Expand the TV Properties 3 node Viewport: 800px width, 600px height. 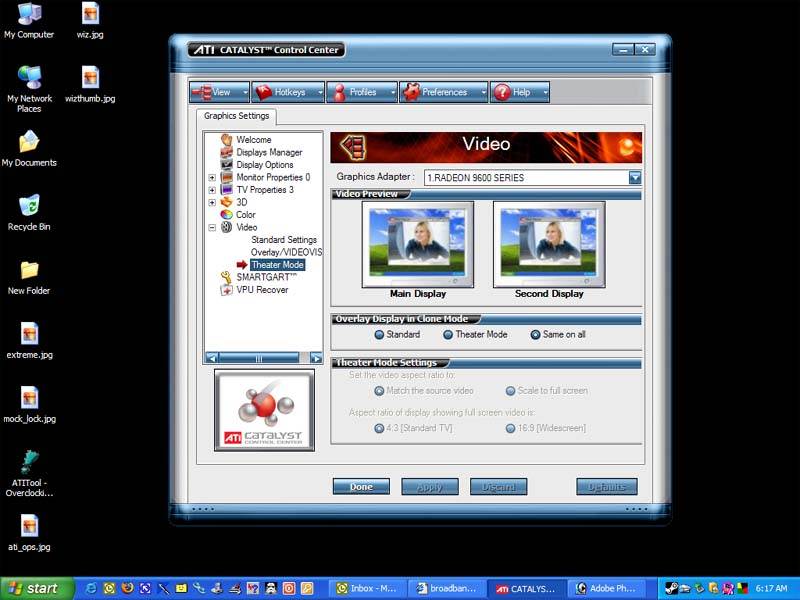[212, 190]
